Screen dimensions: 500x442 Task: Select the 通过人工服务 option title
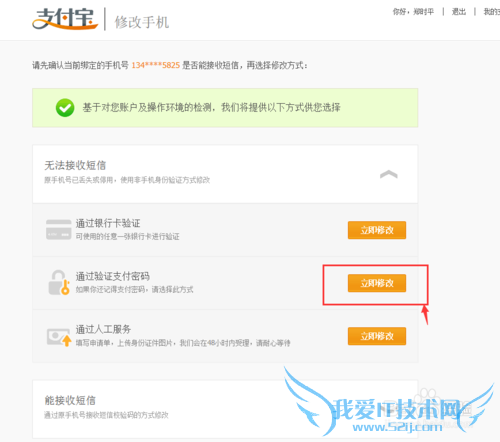(x=103, y=329)
